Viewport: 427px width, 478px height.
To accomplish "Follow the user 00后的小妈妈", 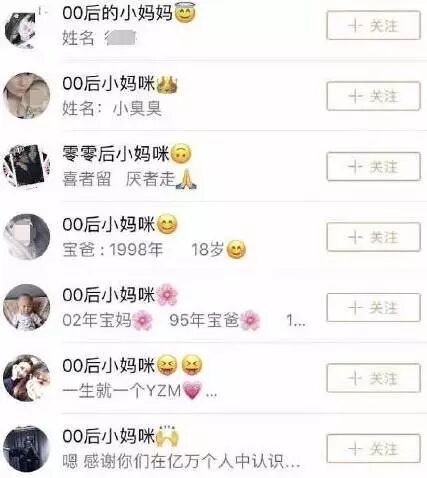I will (373, 25).
